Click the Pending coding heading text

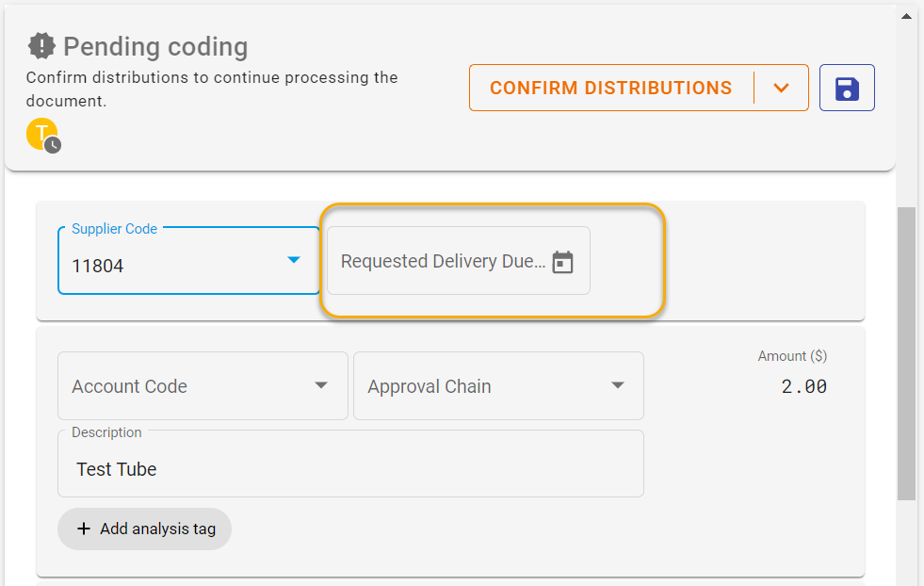click(155, 46)
